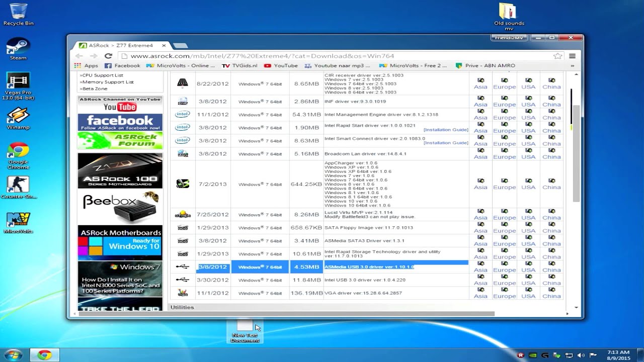Image resolution: width=644 pixels, height=362 pixels.
Task: Open the Ready for Windows 10 banner
Action: 120,243
